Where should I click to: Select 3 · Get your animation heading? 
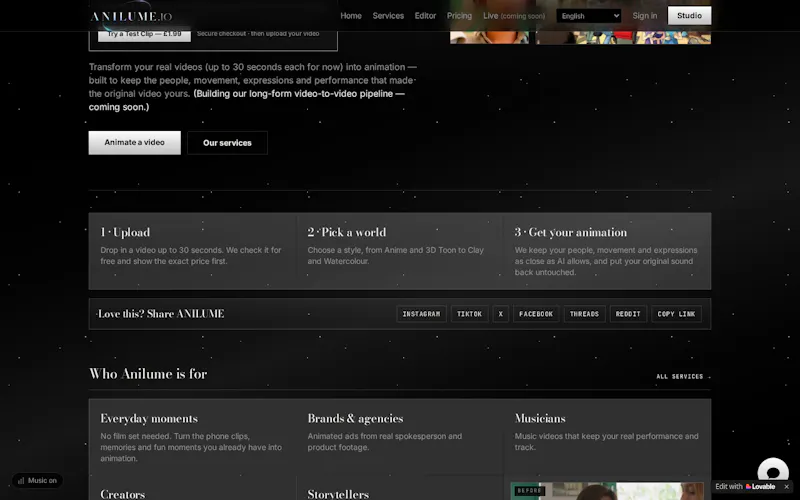click(x=570, y=233)
